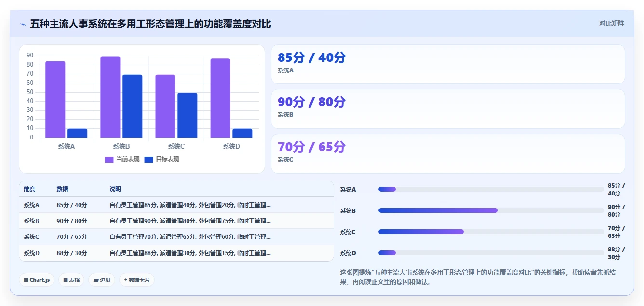Toggle 目标表现 legend blue swatch

[x=148, y=160]
